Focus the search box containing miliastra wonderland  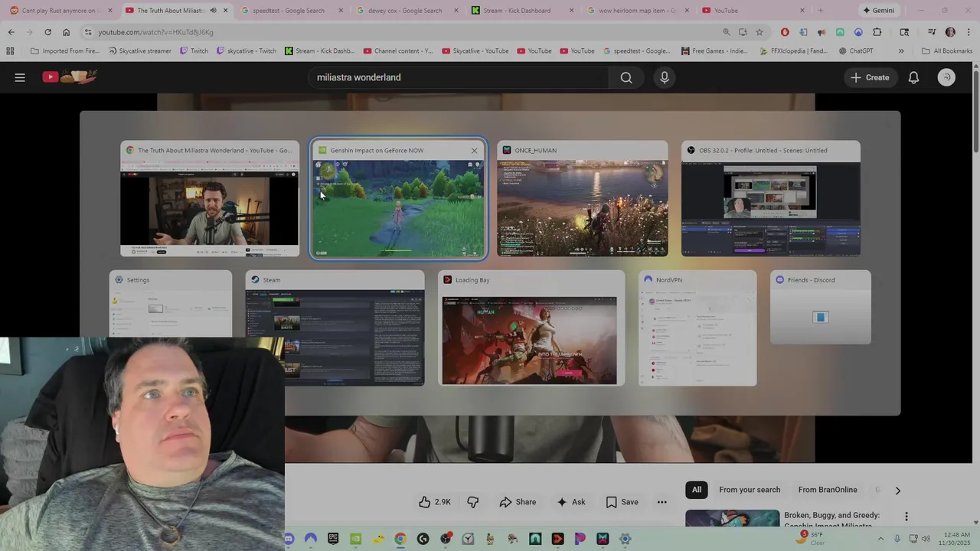pyautogui.click(x=459, y=77)
